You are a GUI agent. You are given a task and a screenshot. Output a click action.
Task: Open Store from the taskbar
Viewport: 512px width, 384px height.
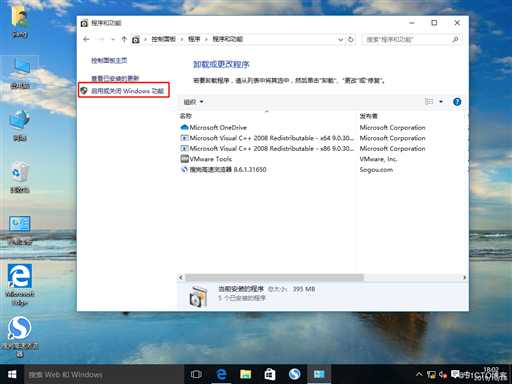point(270,374)
